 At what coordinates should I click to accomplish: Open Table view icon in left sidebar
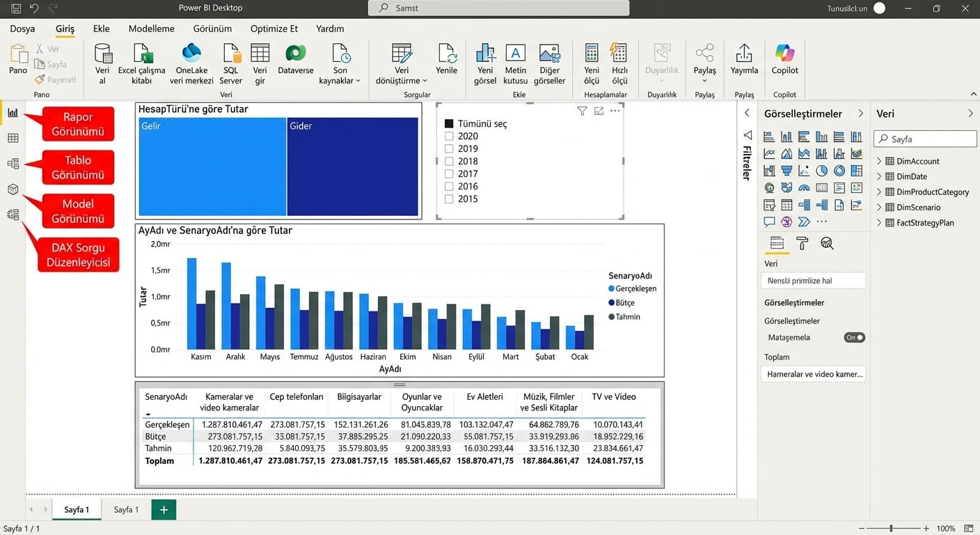click(13, 138)
